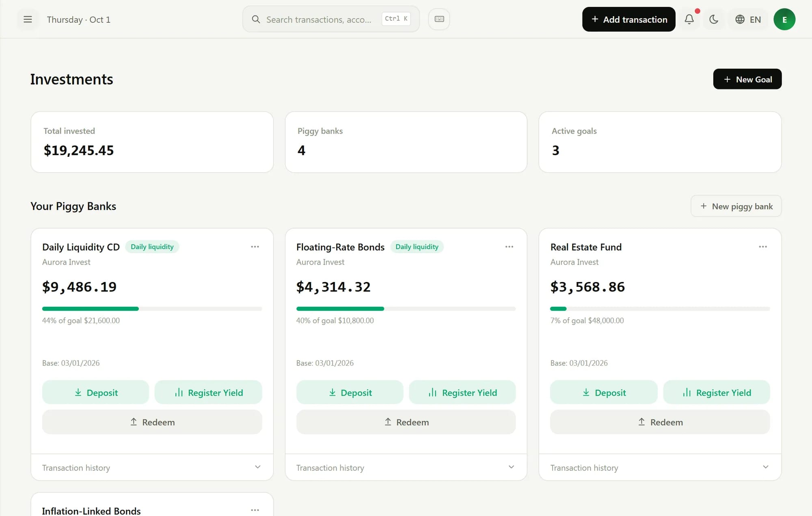Image resolution: width=812 pixels, height=516 pixels.
Task: Open Daily Liquidity CD options menu
Action: click(255, 247)
